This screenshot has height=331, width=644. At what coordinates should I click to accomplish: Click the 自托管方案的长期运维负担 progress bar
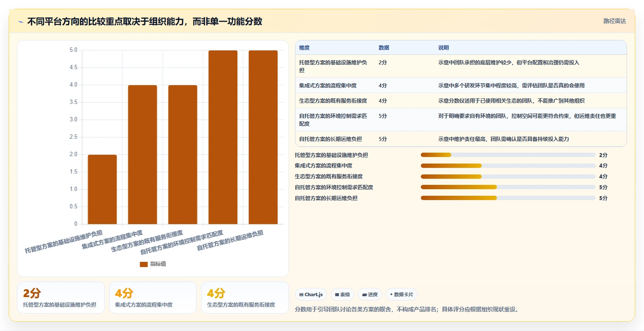click(x=508, y=198)
